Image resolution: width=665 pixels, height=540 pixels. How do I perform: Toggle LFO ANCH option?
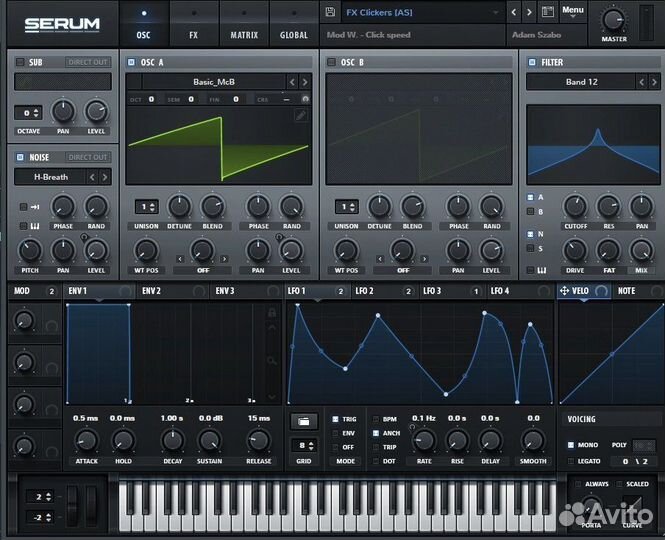tap(376, 433)
